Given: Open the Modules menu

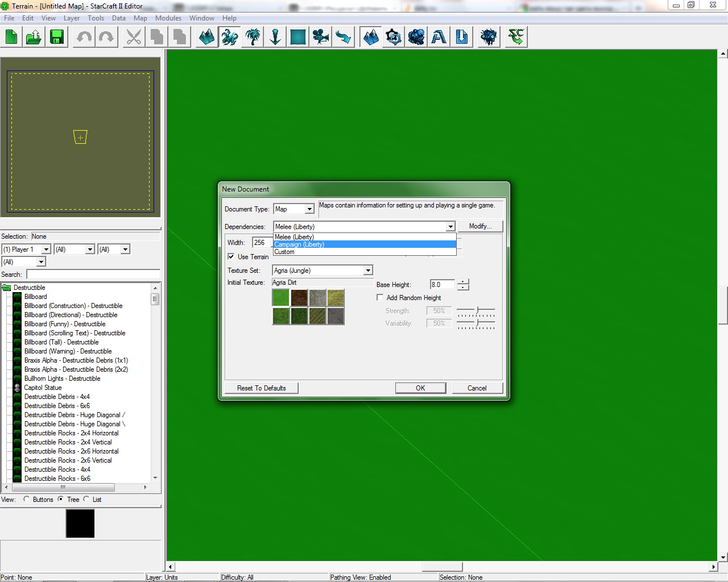Looking at the screenshot, I should click(168, 18).
